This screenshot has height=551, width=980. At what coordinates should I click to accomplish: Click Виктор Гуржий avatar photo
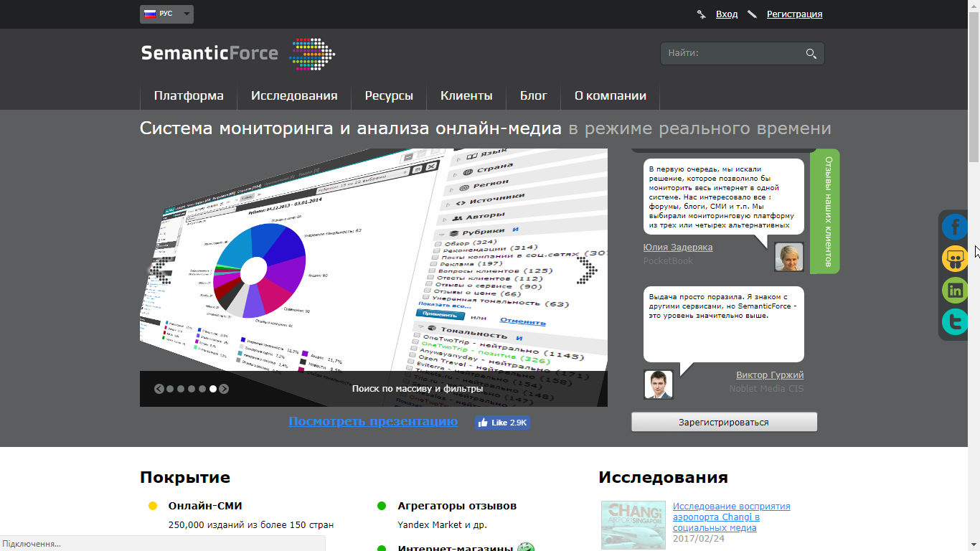pos(659,385)
